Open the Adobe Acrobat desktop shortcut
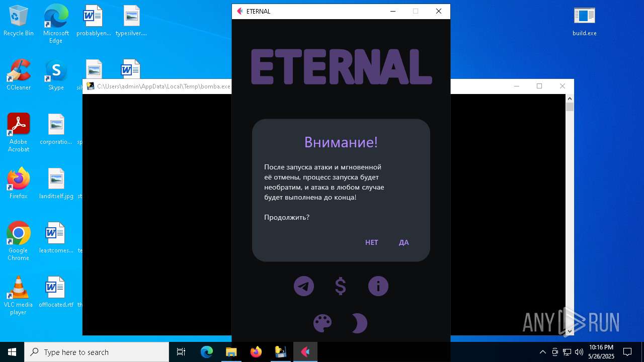Viewport: 644px width, 362px height. click(19, 133)
